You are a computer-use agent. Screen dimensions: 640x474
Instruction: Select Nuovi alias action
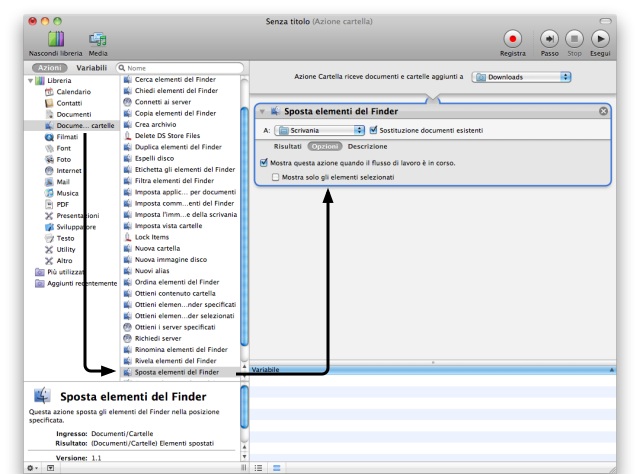tap(152, 271)
